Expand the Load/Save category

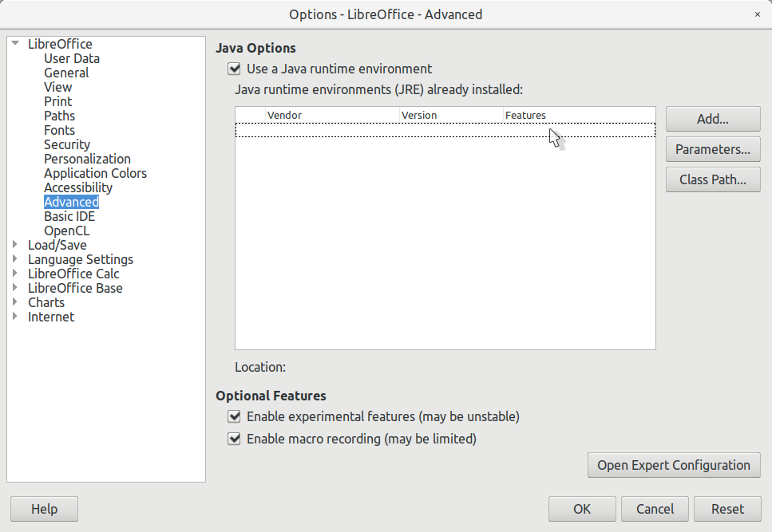click(15, 245)
